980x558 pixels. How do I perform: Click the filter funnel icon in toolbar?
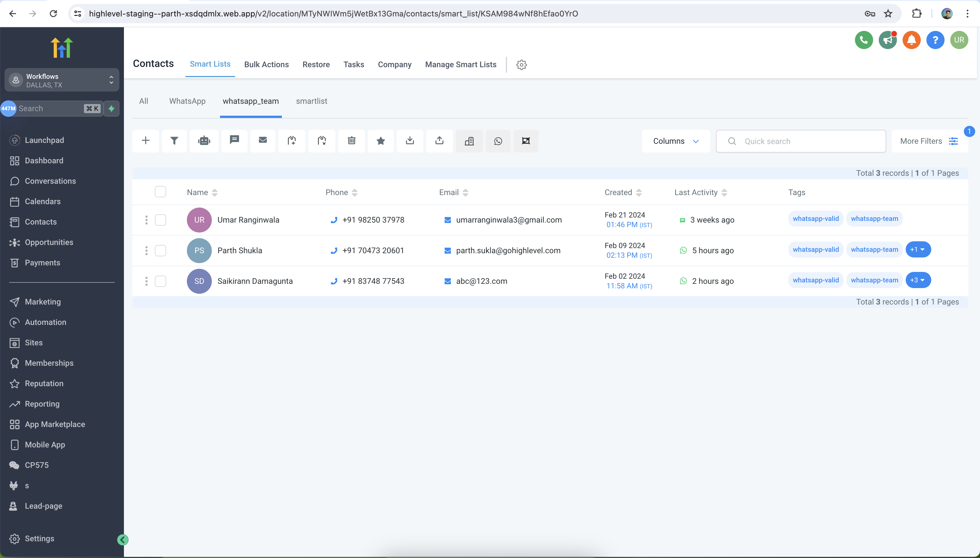click(174, 141)
